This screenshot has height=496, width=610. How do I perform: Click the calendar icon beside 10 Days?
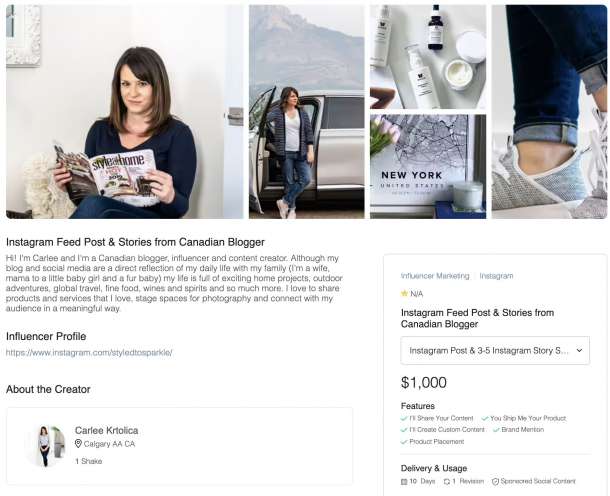404,482
